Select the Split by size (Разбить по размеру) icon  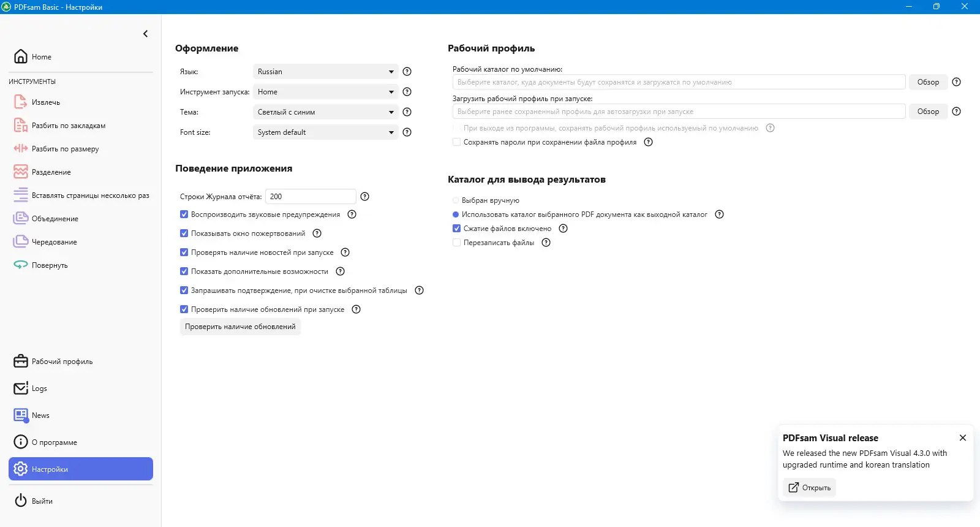20,148
